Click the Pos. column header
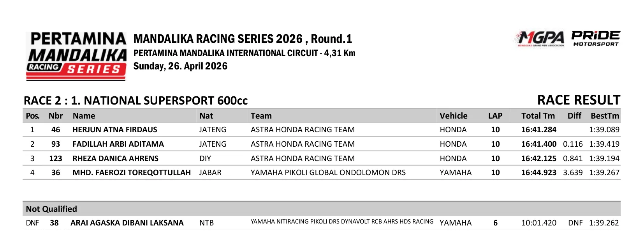The image size is (644, 236). pyautogui.click(x=33, y=116)
